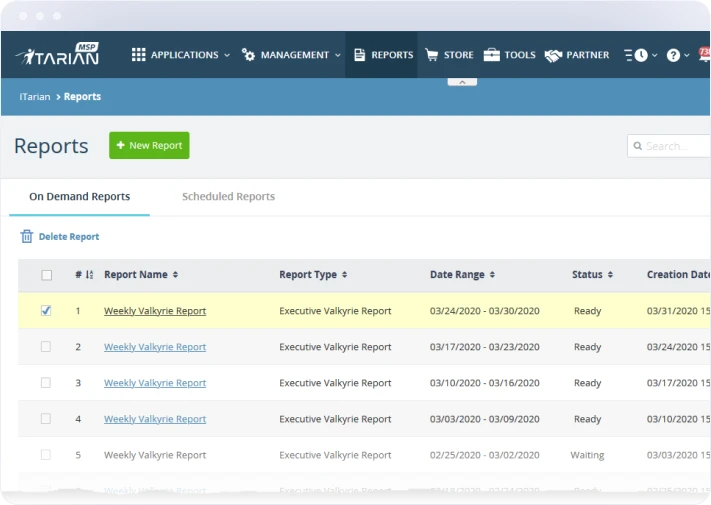711x505 pixels.
Task: Click the ITarian MSP logo
Action: coord(58,54)
